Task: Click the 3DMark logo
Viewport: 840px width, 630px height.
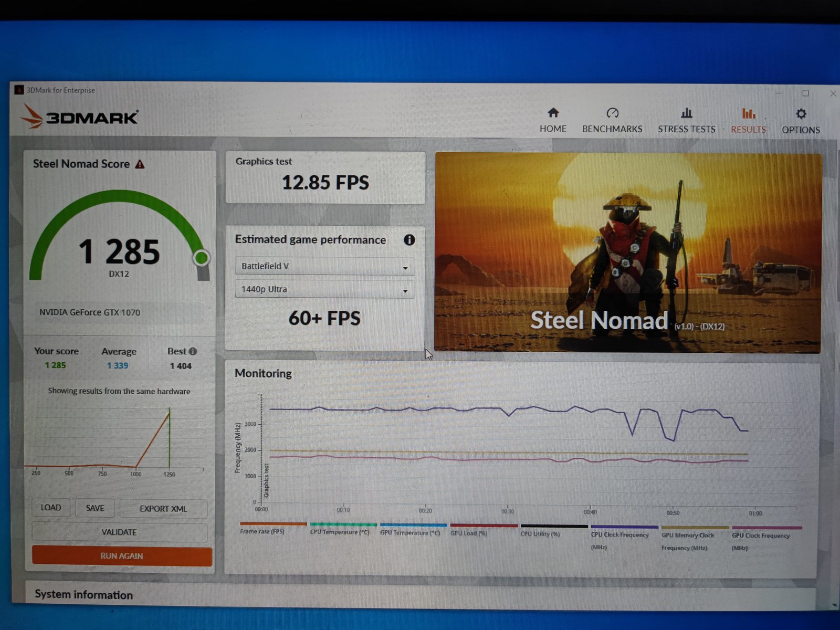Action: pyautogui.click(x=80, y=116)
